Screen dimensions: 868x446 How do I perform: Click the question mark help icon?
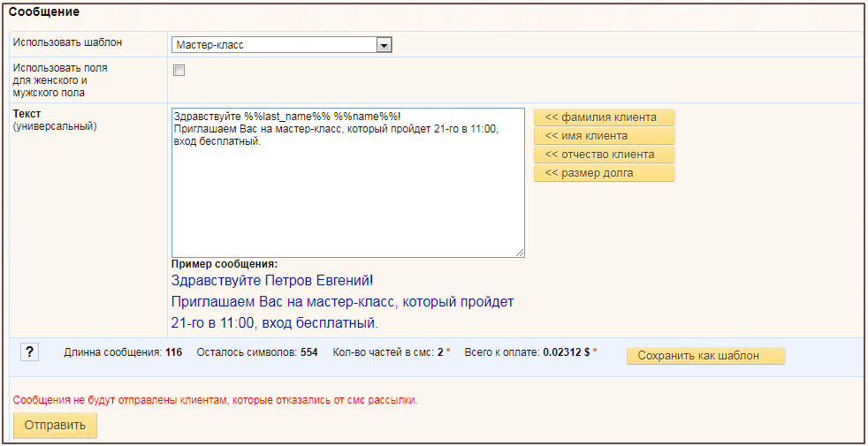click(29, 352)
